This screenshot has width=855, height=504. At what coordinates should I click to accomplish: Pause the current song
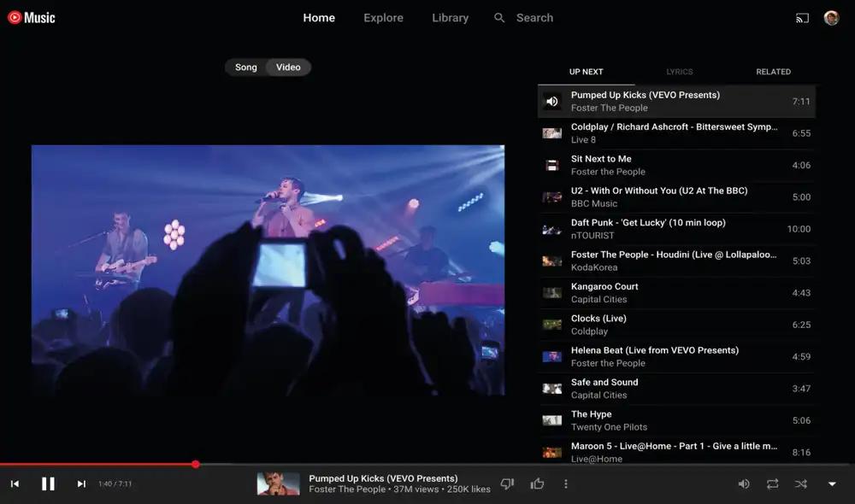48,483
